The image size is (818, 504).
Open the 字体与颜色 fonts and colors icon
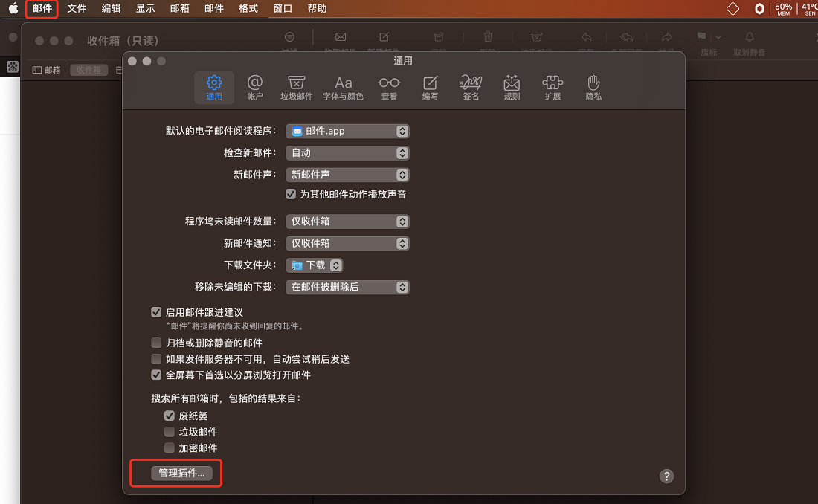point(343,88)
